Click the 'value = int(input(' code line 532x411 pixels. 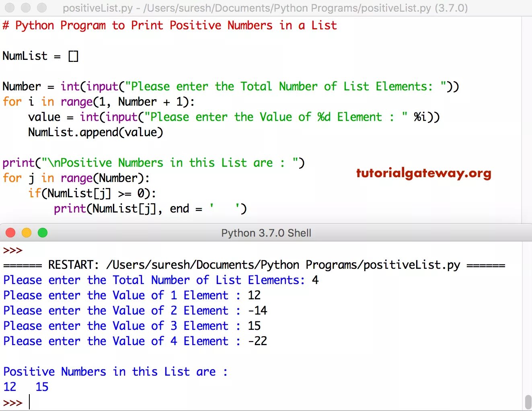(234, 117)
